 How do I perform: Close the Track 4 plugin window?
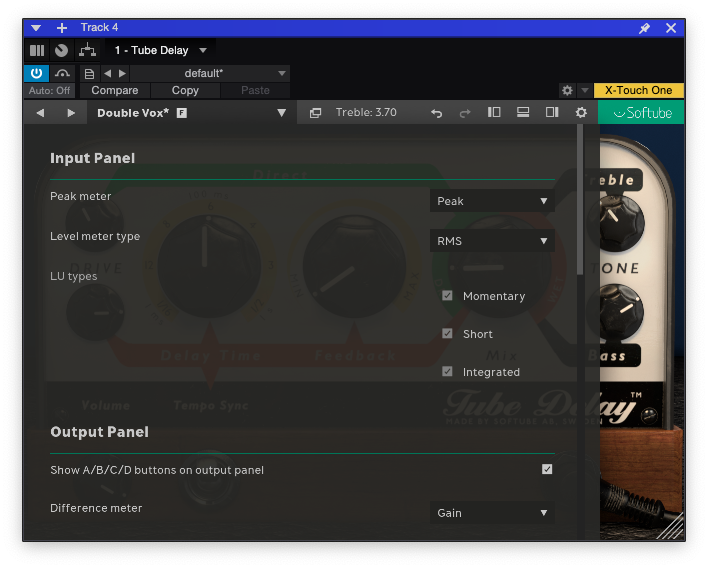[x=671, y=28]
